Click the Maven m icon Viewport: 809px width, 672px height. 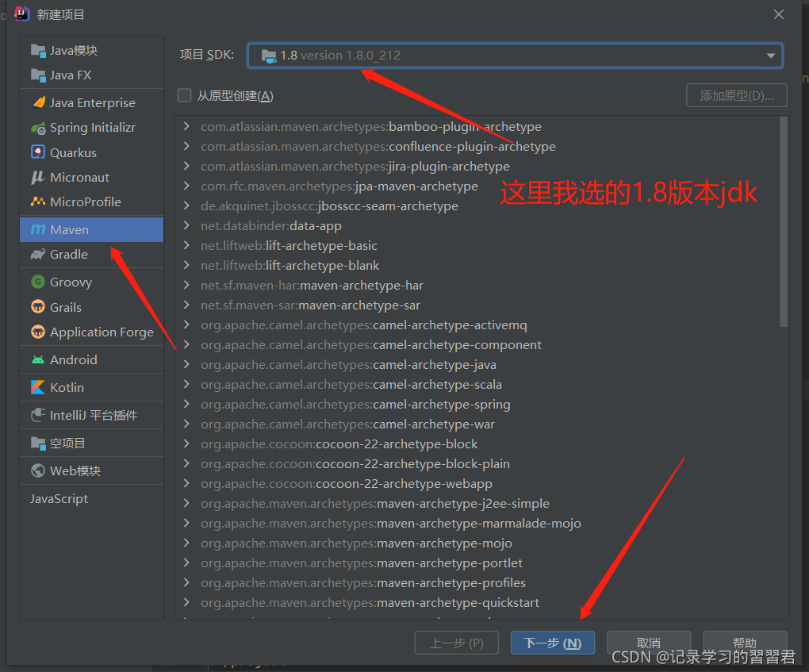coord(38,229)
